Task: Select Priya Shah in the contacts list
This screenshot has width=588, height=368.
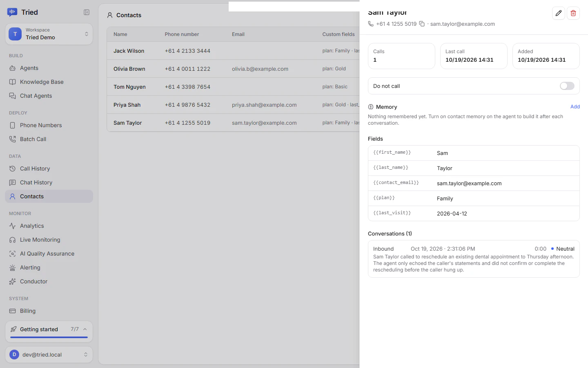Action: 233,105
